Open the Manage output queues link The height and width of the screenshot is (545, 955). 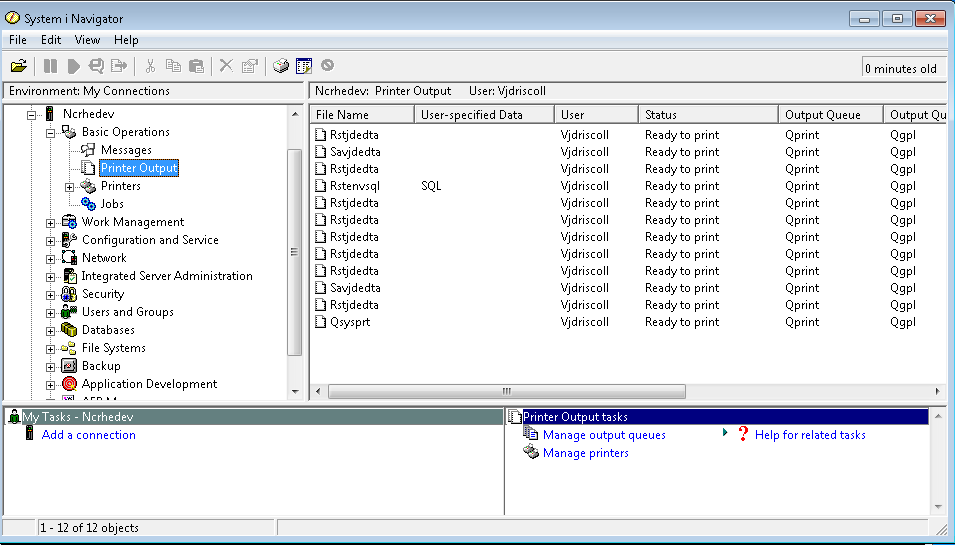pos(604,435)
